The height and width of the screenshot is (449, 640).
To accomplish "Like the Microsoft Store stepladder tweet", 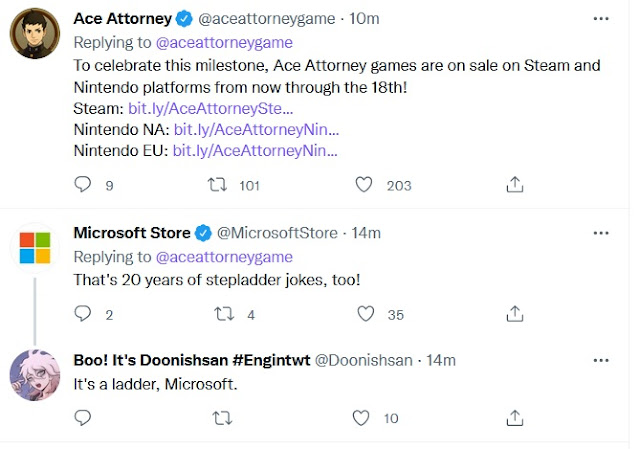I will tap(364, 314).
